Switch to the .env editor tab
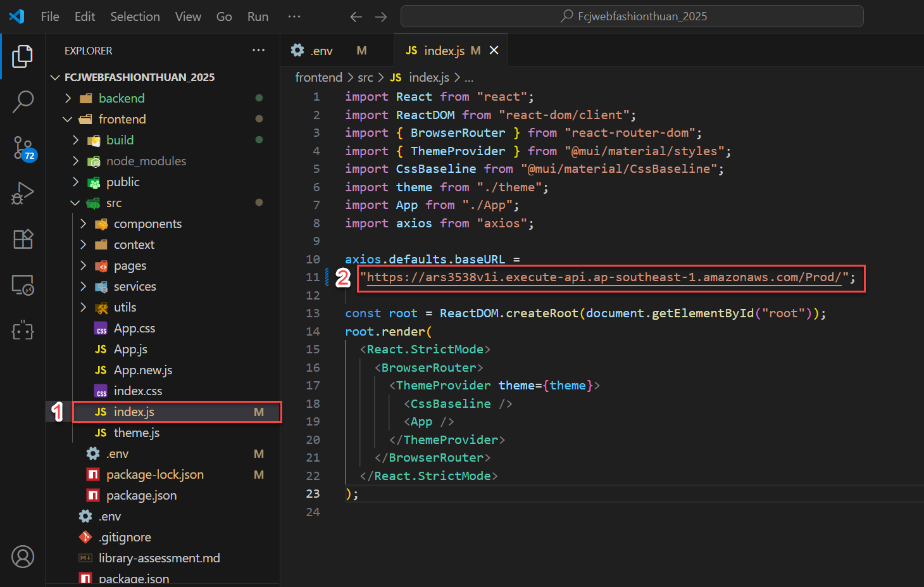924x587 pixels. 337,50
